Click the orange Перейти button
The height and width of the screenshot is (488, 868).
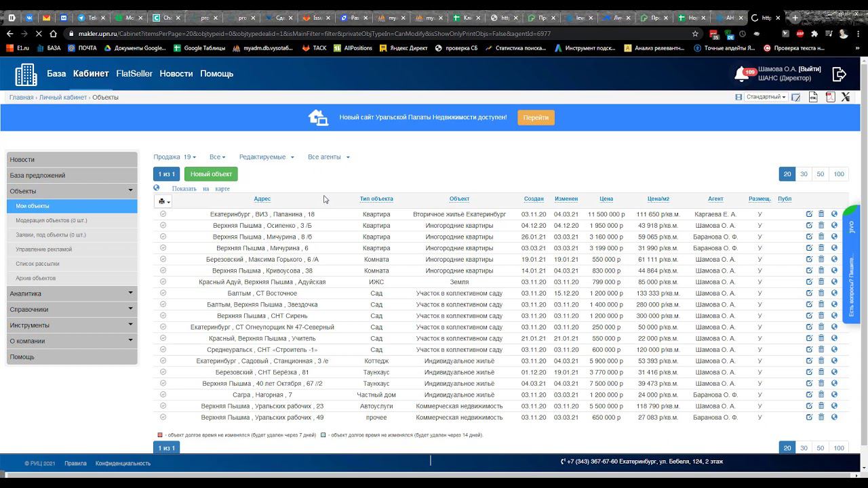(536, 118)
